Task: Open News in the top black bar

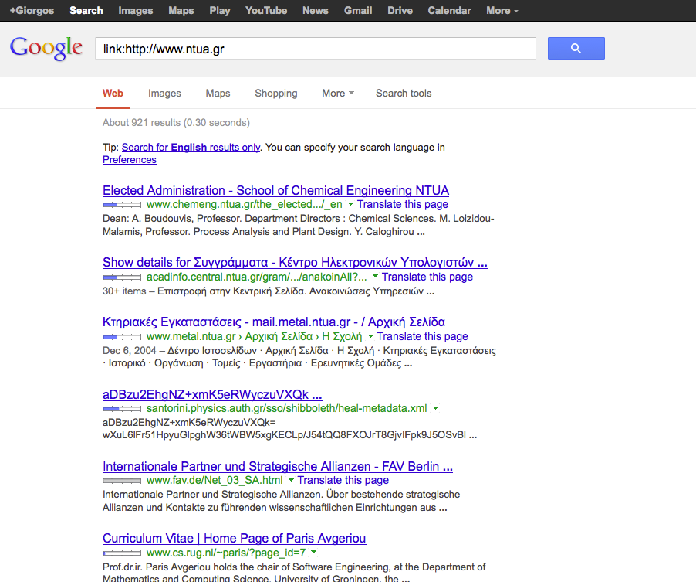Action: pyautogui.click(x=315, y=11)
